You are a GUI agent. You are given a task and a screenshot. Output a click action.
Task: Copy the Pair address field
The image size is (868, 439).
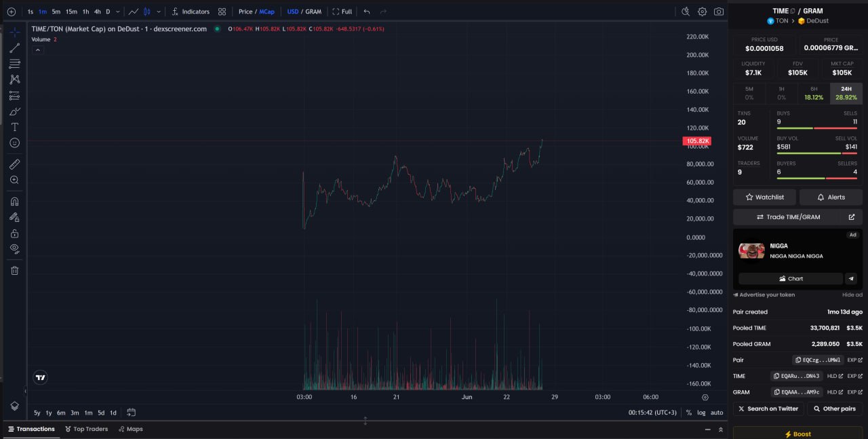coord(818,360)
